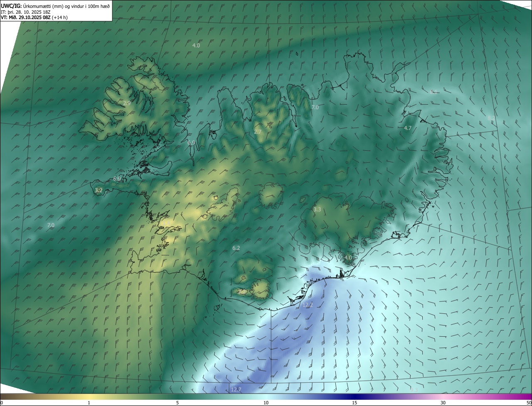Click the 6.2 value in the southern interior
Screen dimensions: 532x406
pos(236,248)
